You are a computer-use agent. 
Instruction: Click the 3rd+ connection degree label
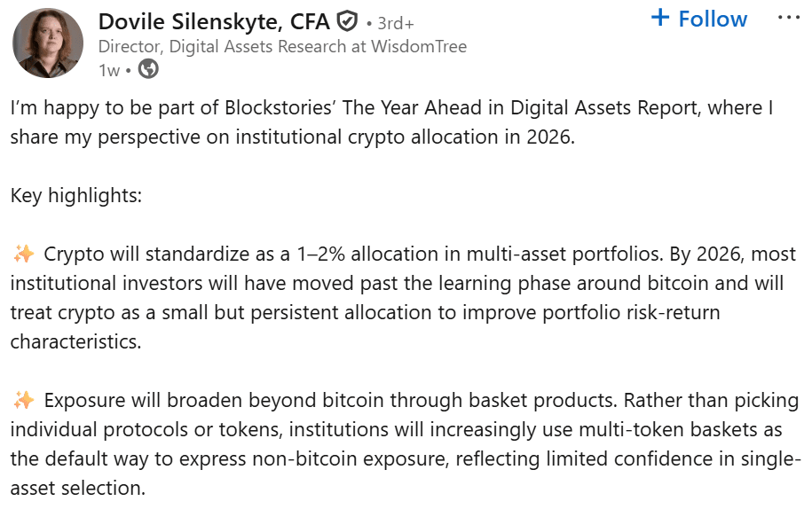[390, 22]
